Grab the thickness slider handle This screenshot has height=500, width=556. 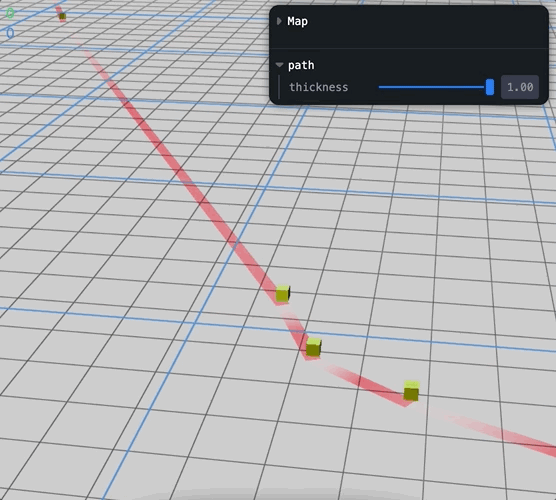click(490, 87)
